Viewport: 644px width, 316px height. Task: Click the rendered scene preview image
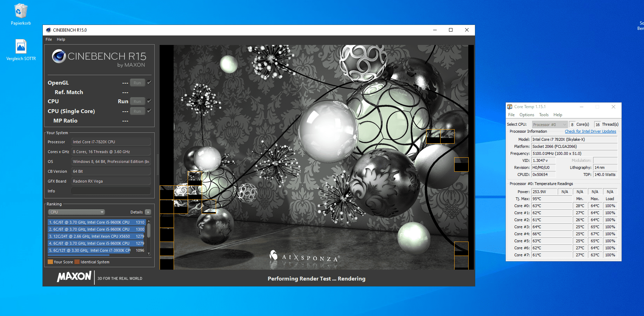point(317,157)
